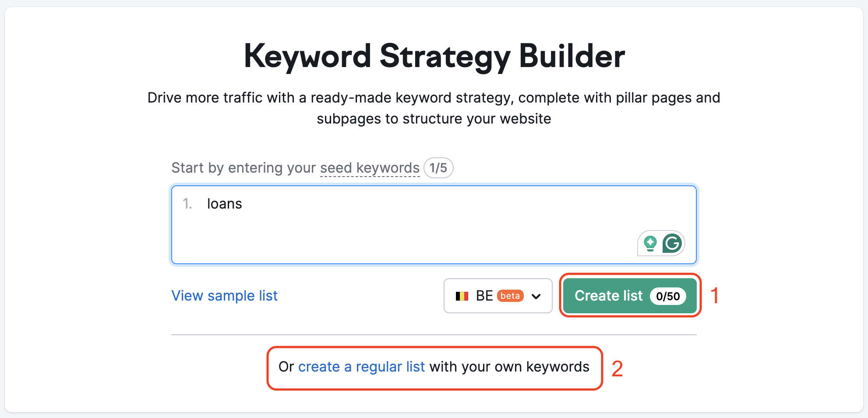Click the red annotation number 2
The height and width of the screenshot is (418, 868).
pyautogui.click(x=617, y=369)
